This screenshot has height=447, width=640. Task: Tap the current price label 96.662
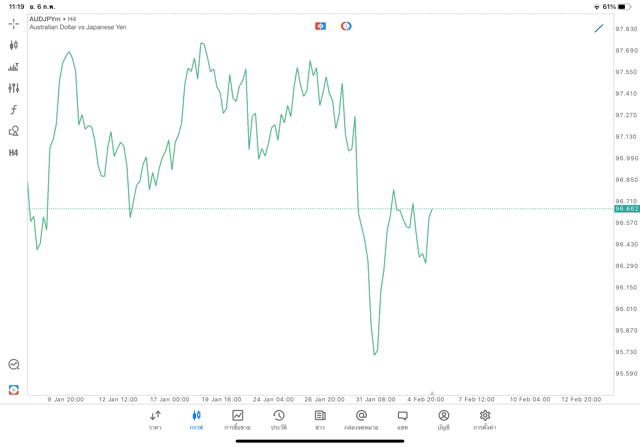point(627,209)
